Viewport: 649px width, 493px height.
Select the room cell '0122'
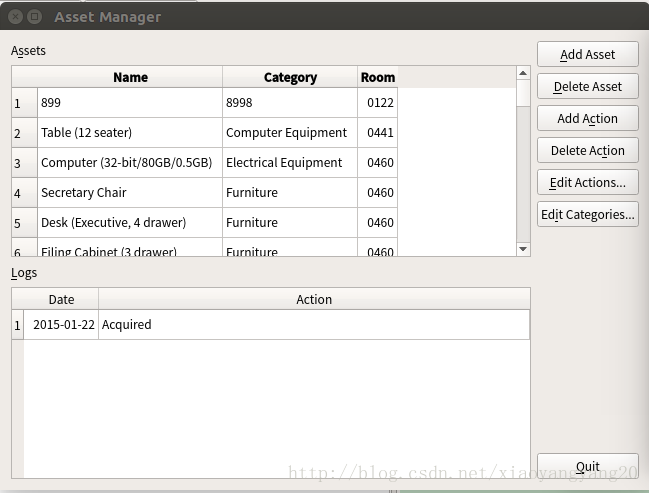(377, 103)
